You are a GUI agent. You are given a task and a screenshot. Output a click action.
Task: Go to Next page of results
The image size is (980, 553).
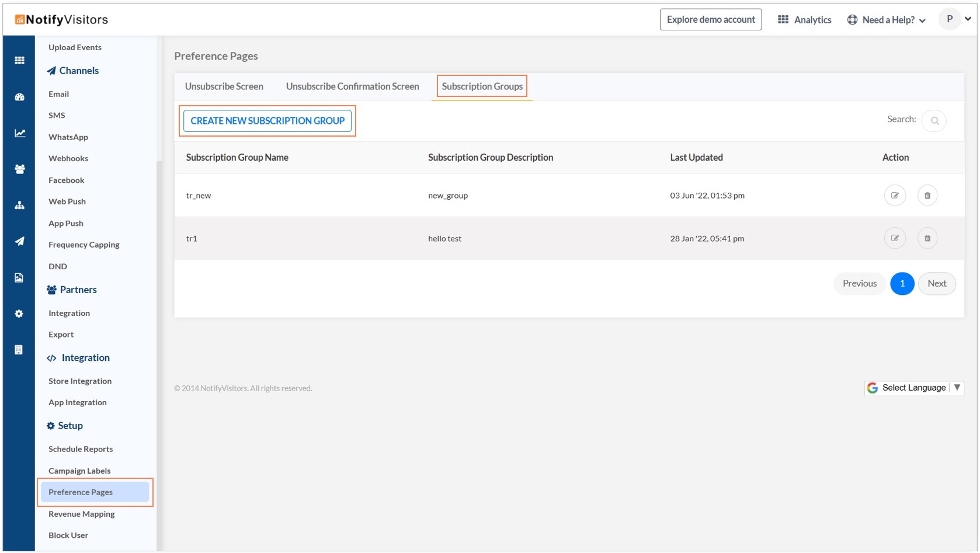[x=937, y=283]
